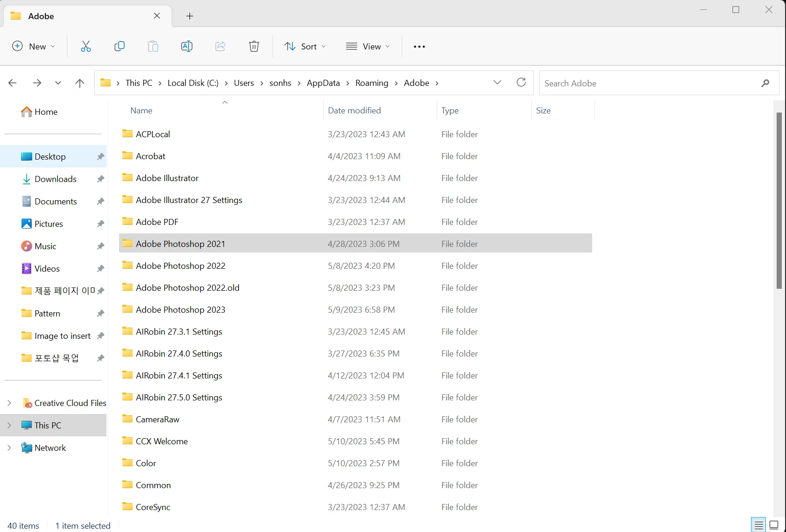Click Local Disk (C:) breadcrumb
This screenshot has width=786, height=532.
[x=193, y=83]
